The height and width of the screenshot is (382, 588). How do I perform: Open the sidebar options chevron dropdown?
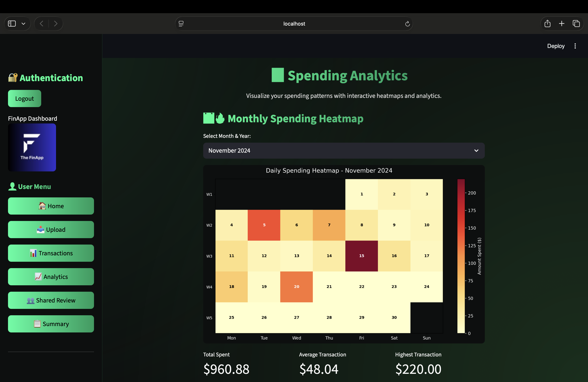[23, 24]
